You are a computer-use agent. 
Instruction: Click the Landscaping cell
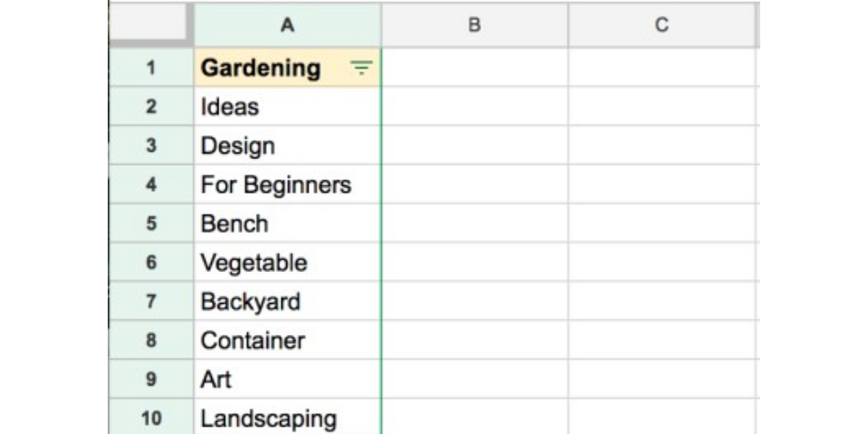pyautogui.click(x=287, y=418)
